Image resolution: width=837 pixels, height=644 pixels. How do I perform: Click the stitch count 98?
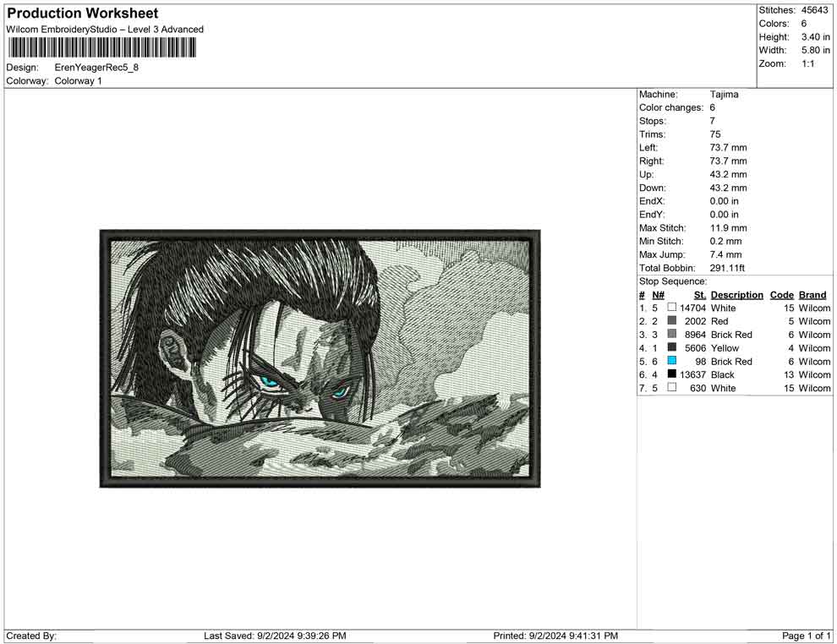pos(701,361)
